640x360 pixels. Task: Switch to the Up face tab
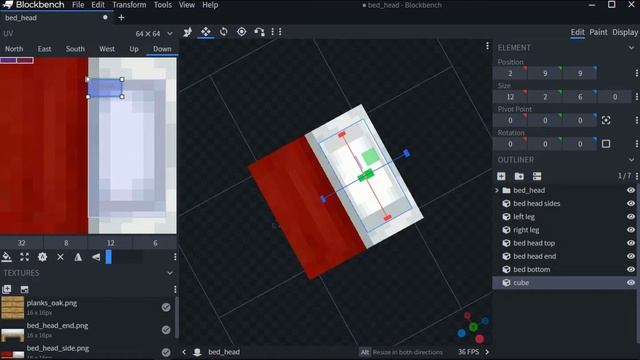134,49
